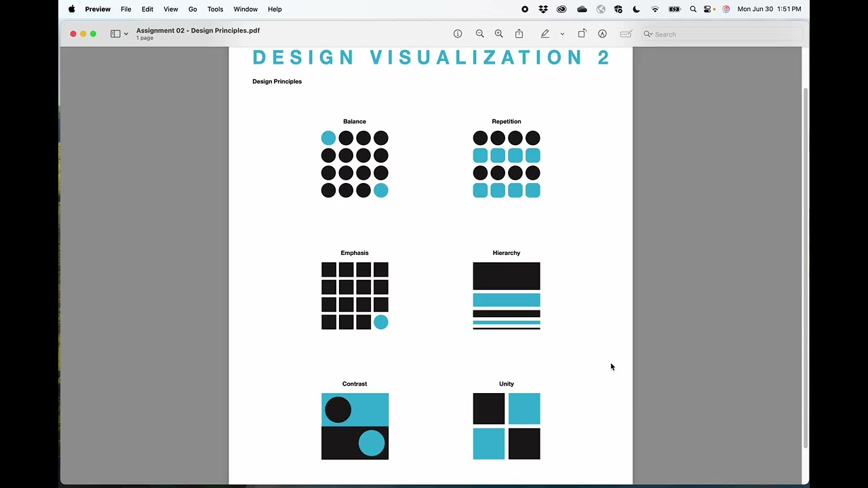Image resolution: width=868 pixels, height=488 pixels.
Task: Open Spotlight search in the menu bar
Action: (x=693, y=9)
